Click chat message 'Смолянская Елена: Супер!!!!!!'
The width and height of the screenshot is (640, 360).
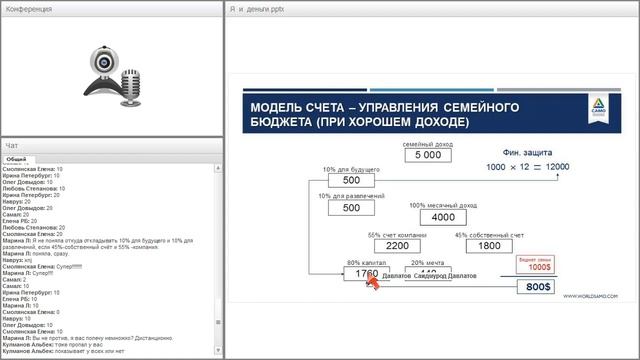click(x=42, y=267)
